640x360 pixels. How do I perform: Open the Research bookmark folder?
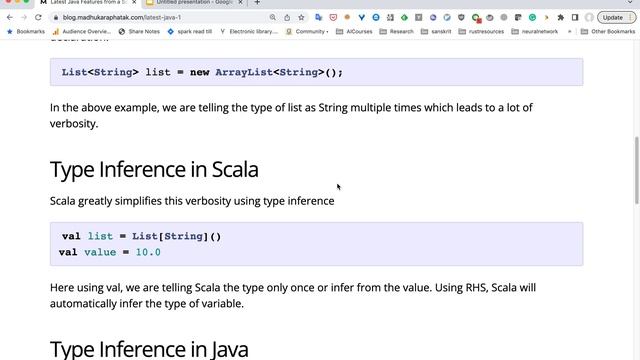(x=397, y=31)
